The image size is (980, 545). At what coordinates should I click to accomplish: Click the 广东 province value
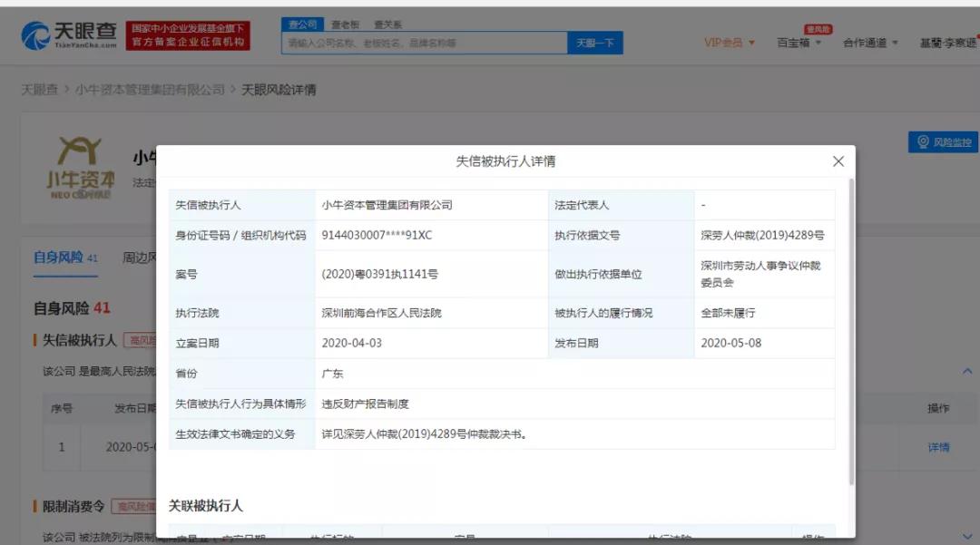pyautogui.click(x=332, y=374)
